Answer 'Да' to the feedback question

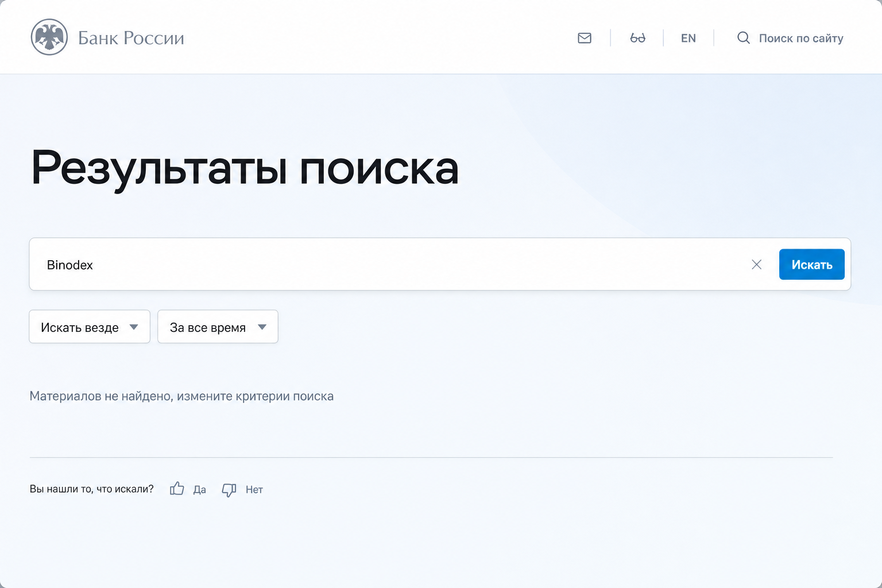pyautogui.click(x=200, y=490)
